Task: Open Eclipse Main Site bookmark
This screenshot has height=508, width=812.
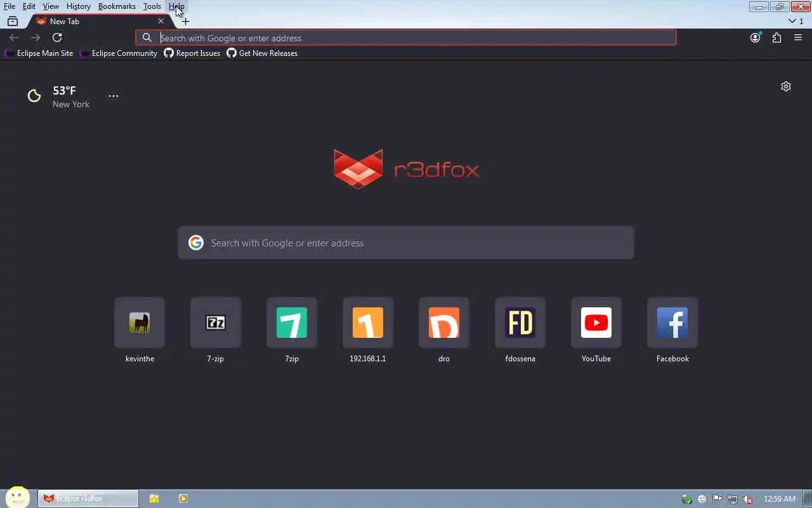Action: pyautogui.click(x=39, y=53)
